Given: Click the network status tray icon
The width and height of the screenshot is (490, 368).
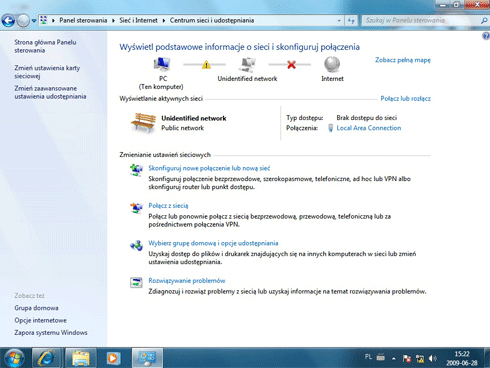Looking at the screenshot, I should tap(420, 359).
